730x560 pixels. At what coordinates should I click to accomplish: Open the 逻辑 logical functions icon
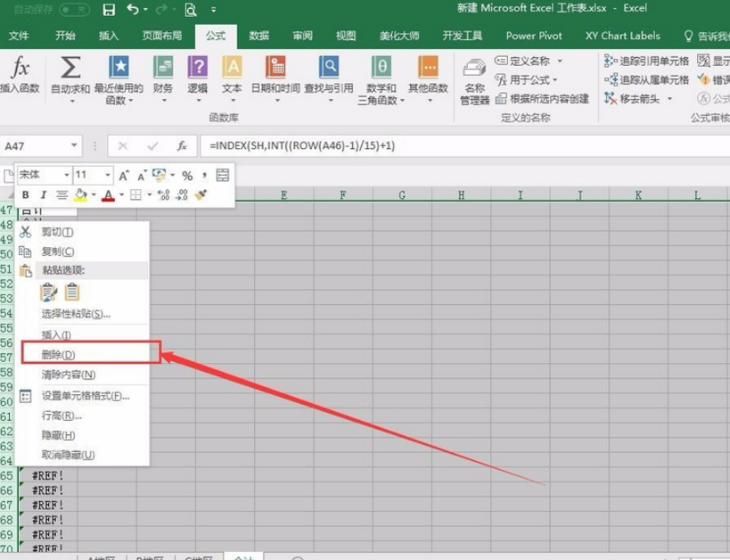[x=197, y=68]
